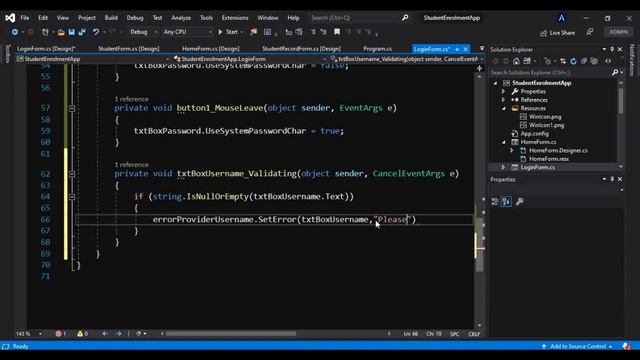
Task: Click the Search (Ctrl+Q) box
Action: pyautogui.click(x=359, y=18)
